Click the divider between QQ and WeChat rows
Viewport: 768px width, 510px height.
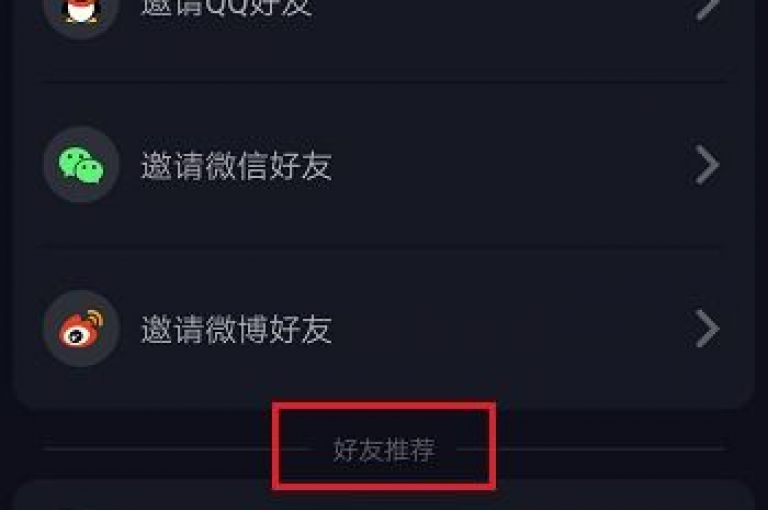pos(384,82)
